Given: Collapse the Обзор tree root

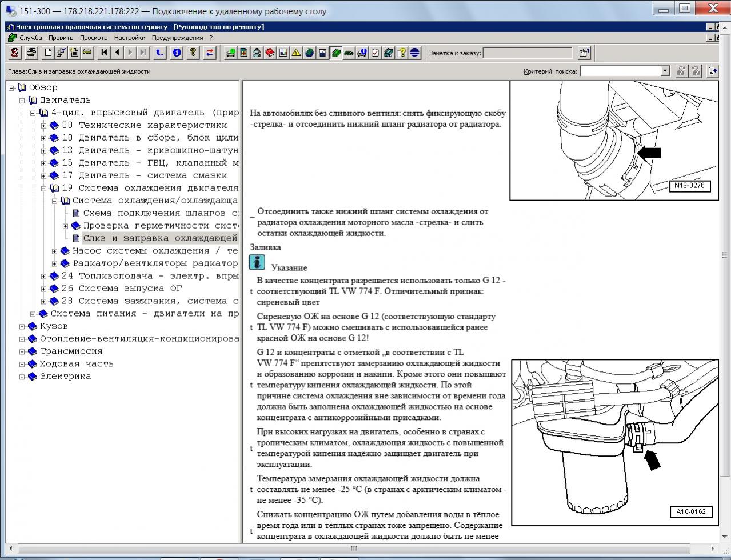Looking at the screenshot, I should tap(11, 87).
